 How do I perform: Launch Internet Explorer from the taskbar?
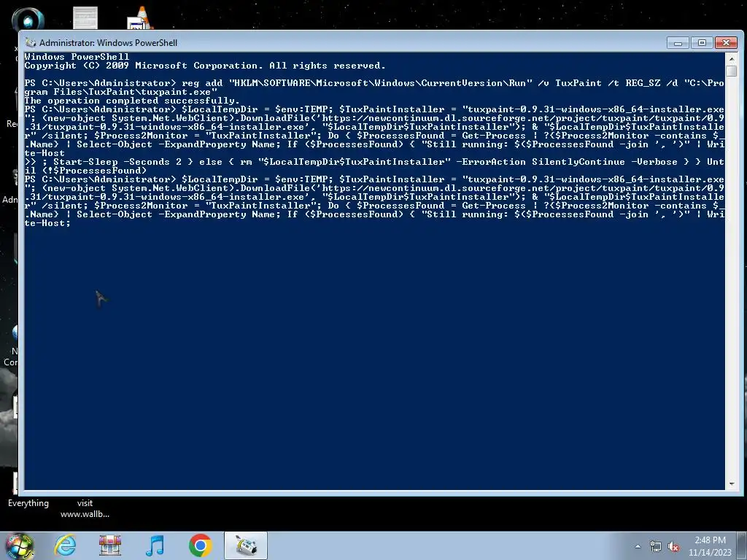coord(65,545)
